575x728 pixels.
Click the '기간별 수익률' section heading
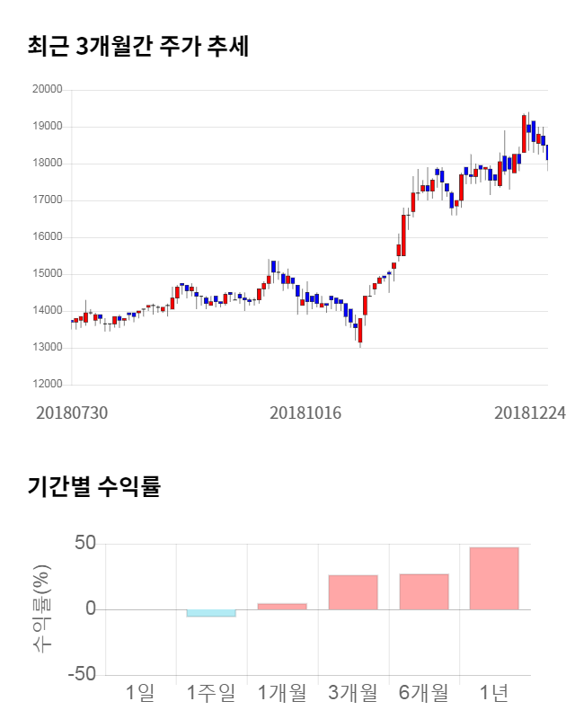(x=93, y=488)
